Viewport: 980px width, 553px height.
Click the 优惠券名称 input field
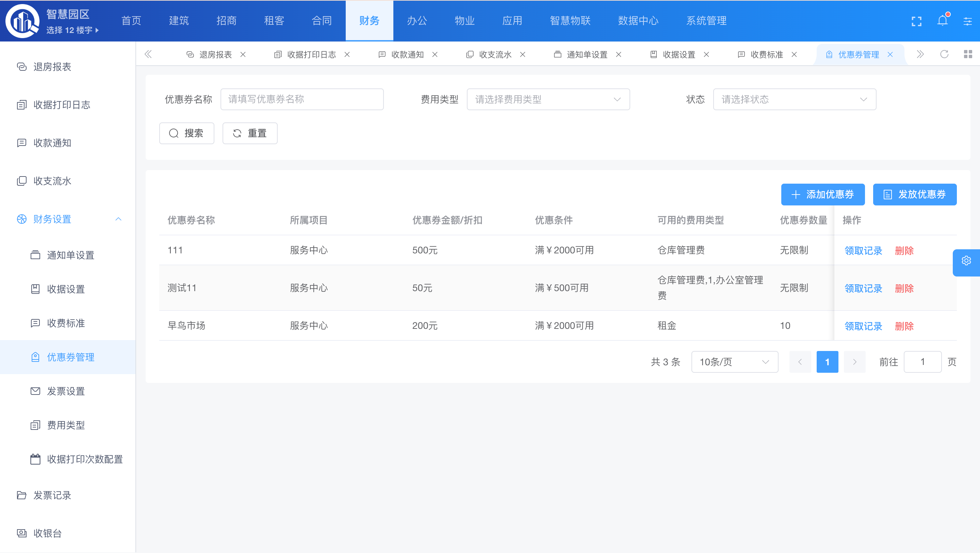pos(302,99)
